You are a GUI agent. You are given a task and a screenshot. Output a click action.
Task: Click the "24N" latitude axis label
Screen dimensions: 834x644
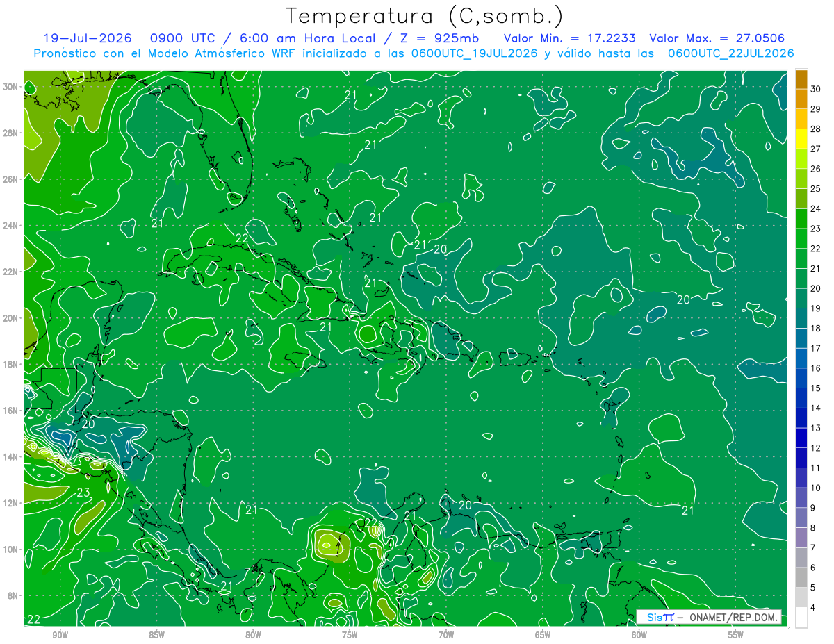pos(11,226)
